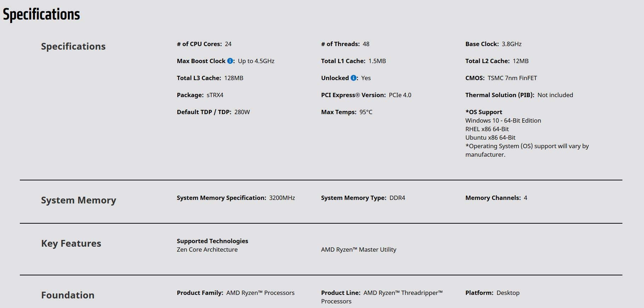Click the AMD Ryzen Master Utility text

(x=358, y=250)
